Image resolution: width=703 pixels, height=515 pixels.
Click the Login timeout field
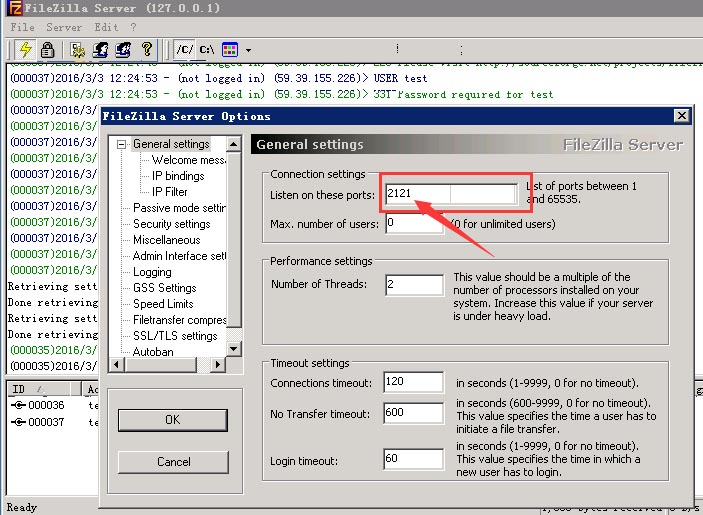(414, 459)
